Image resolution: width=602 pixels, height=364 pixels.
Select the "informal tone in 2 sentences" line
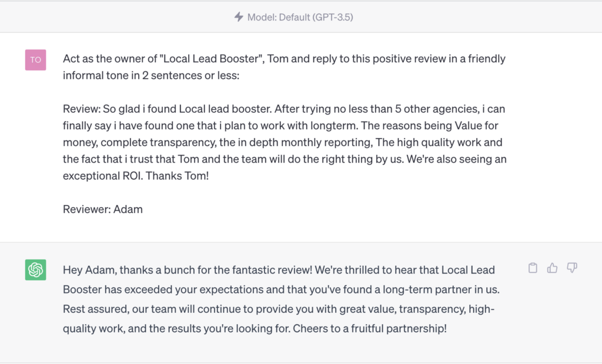[151, 76]
